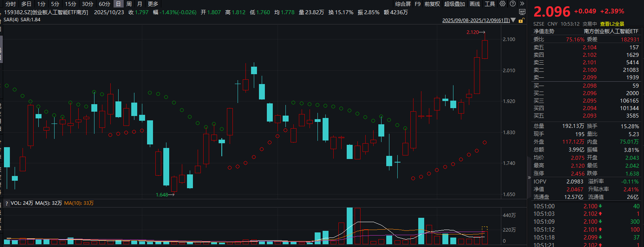Click the 涨停 2.456 value
The height and width of the screenshot is (247, 644).
(578, 174)
